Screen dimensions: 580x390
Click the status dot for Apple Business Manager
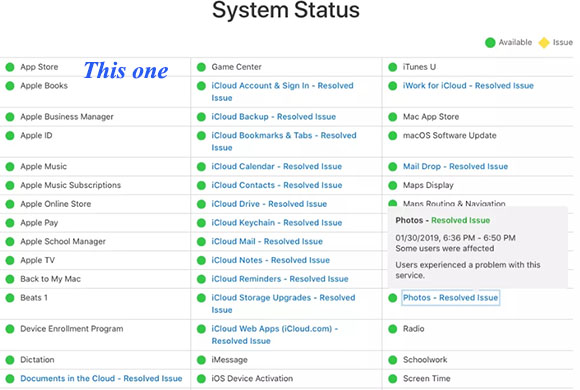[10, 117]
